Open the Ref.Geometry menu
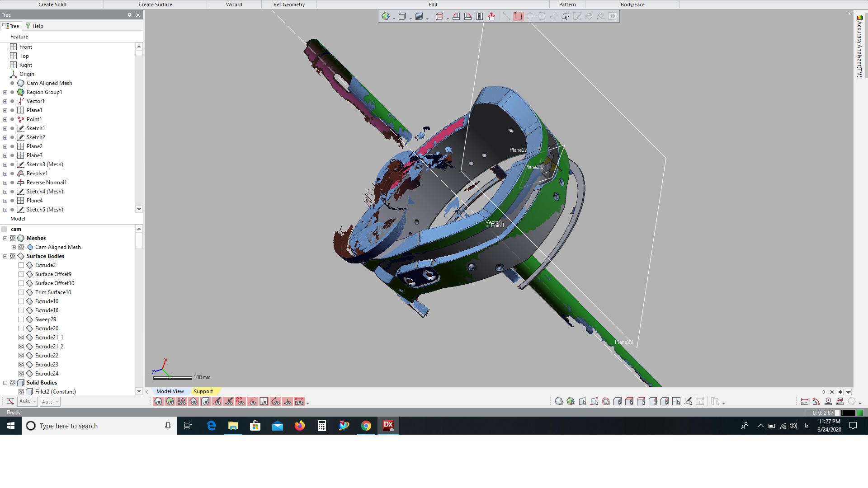 point(289,5)
